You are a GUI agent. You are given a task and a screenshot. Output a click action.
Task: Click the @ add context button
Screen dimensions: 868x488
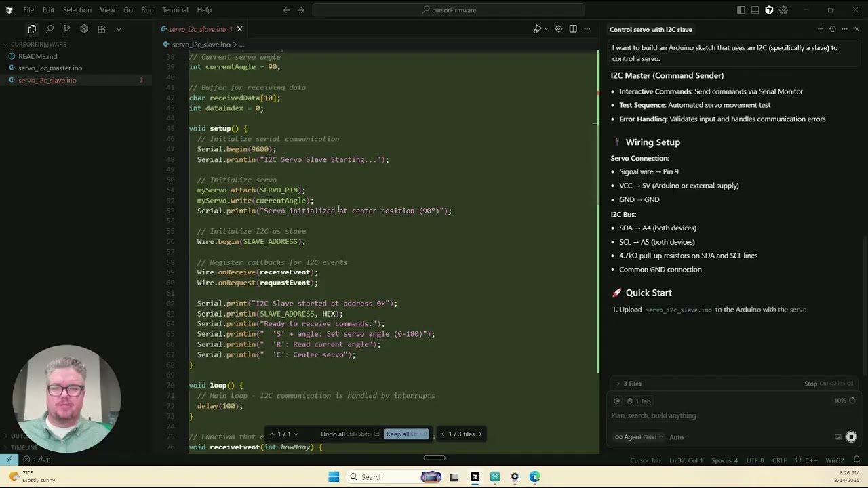[616, 401]
